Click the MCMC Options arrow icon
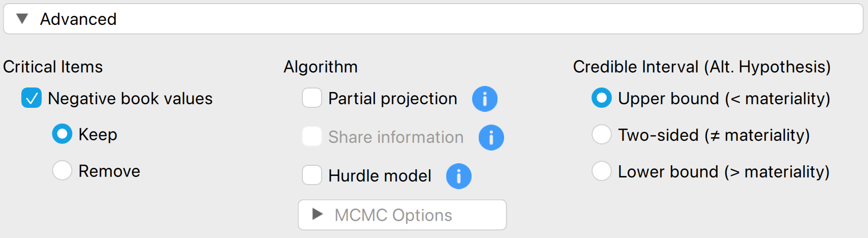This screenshot has height=238, width=868. click(318, 214)
